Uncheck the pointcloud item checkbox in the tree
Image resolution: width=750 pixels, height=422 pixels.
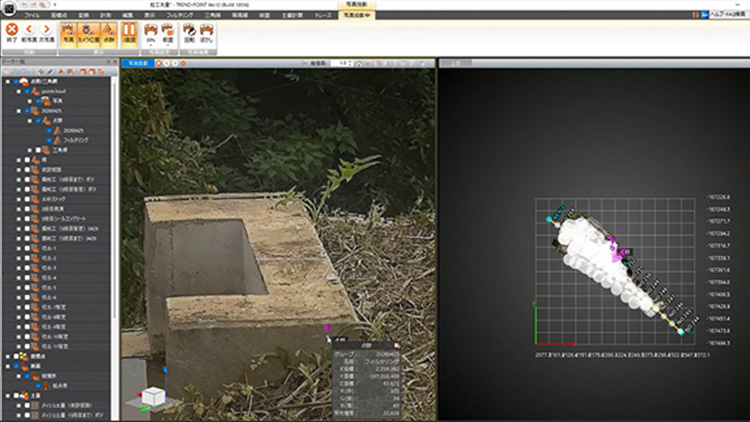(x=27, y=91)
